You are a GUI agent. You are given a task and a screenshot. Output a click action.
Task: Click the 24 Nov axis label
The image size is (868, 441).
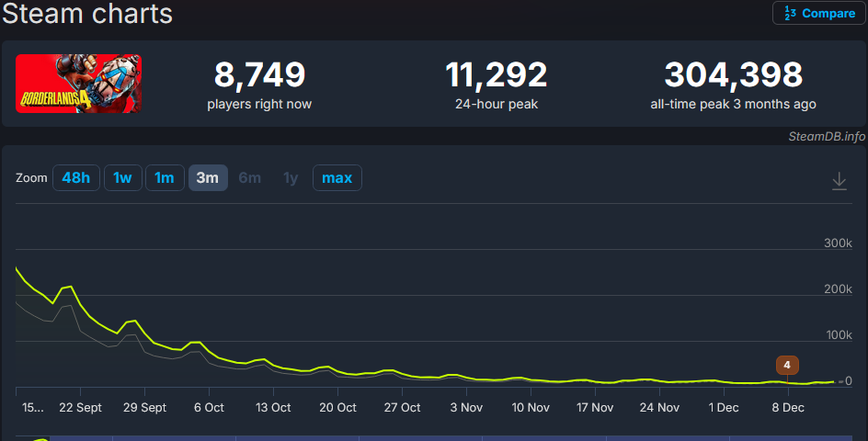click(x=659, y=408)
